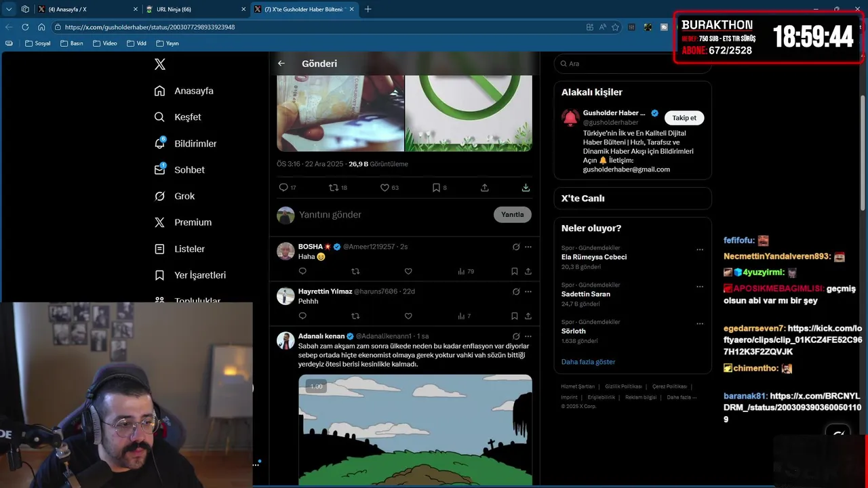
Task: View stats of BOSHA reply showing 79
Action: pyautogui.click(x=466, y=271)
